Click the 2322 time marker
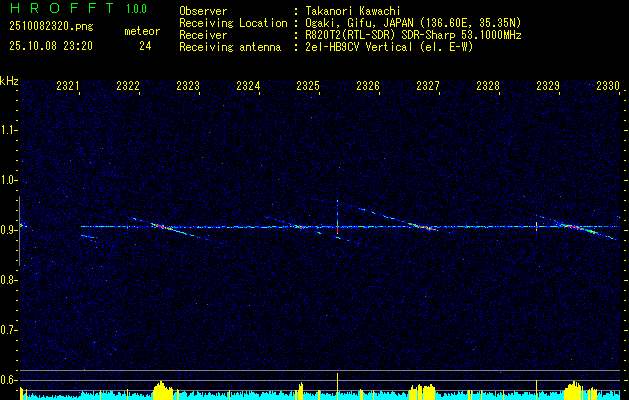This screenshot has width=629, height=400. tap(128, 85)
